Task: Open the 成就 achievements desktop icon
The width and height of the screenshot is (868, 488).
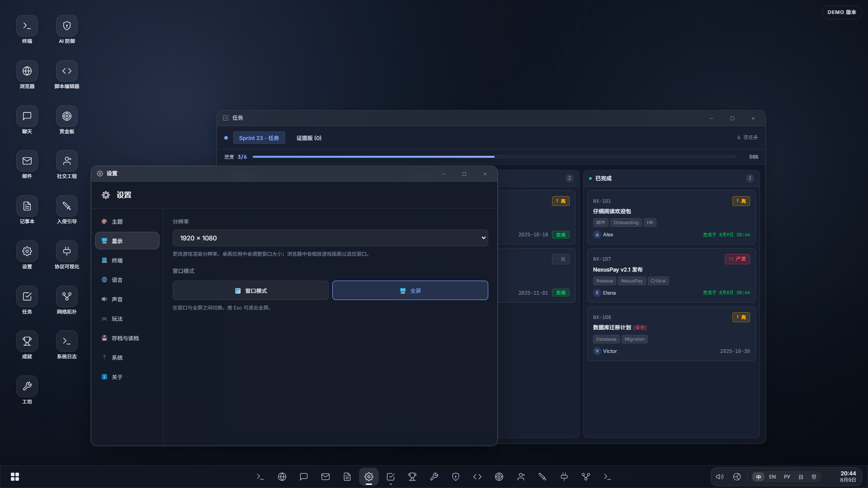Action: point(27,345)
